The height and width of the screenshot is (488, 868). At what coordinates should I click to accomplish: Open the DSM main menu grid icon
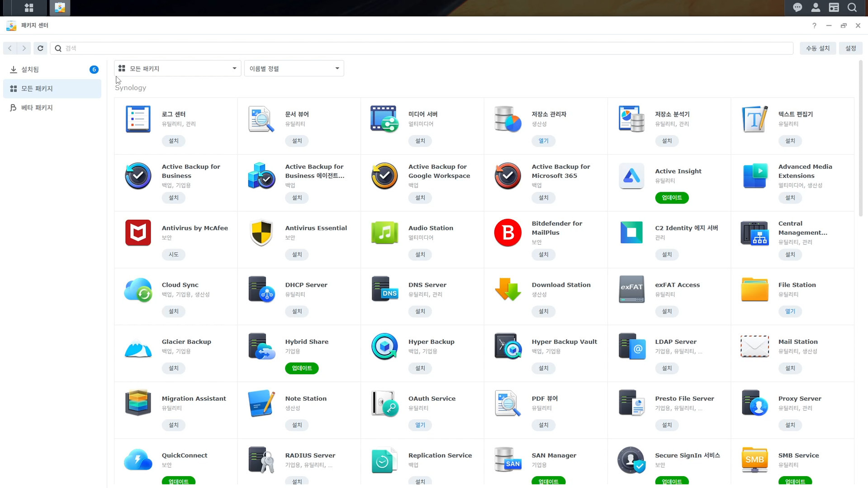(29, 8)
